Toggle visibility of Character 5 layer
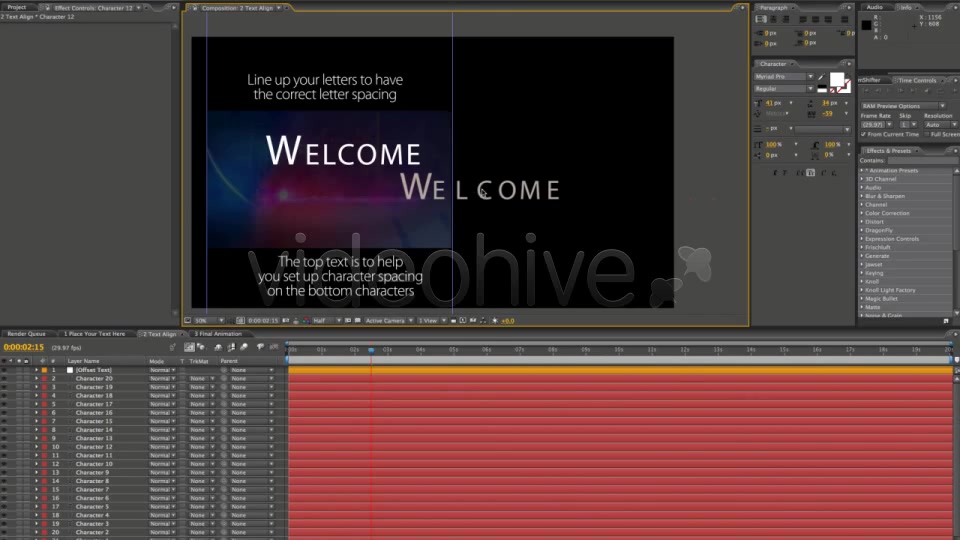Viewport: 960px width, 540px height. click(x=4, y=507)
